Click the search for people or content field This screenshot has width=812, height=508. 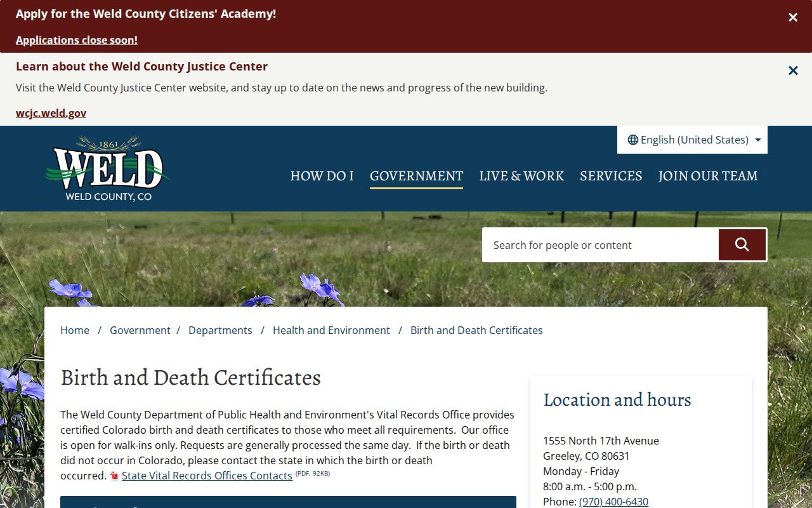(x=600, y=245)
